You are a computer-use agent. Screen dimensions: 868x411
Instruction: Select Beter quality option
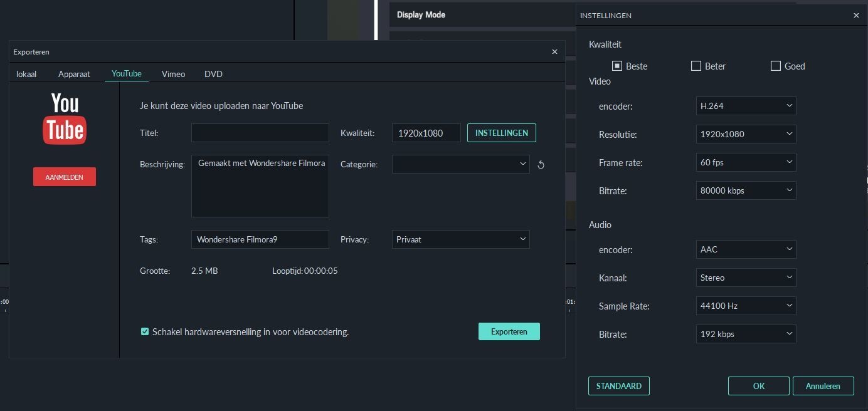(696, 66)
